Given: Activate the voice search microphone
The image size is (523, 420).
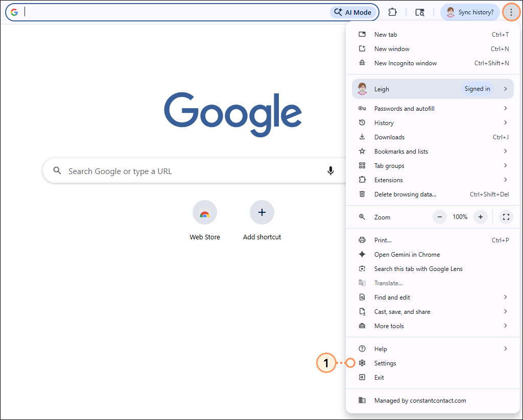Looking at the screenshot, I should (330, 170).
